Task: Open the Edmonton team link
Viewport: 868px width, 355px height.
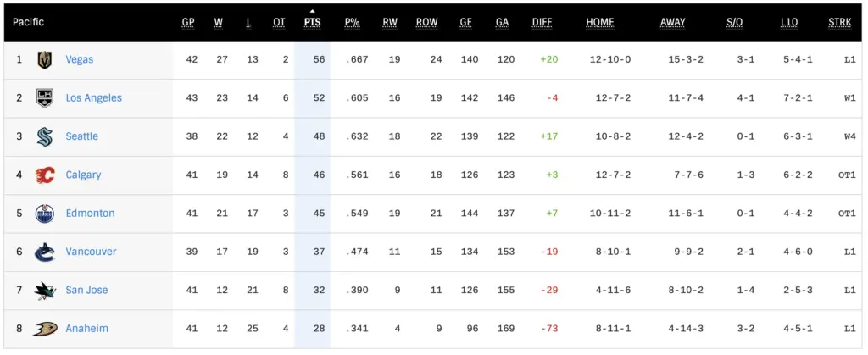Action: click(x=90, y=214)
